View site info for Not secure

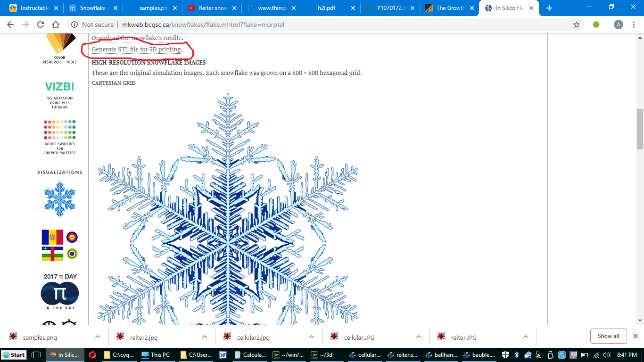click(x=92, y=25)
